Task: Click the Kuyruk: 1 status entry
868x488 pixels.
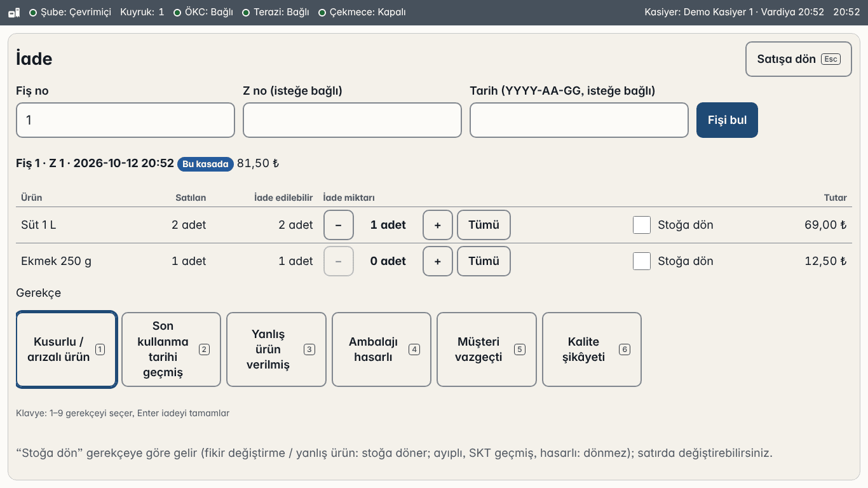Action: point(142,12)
